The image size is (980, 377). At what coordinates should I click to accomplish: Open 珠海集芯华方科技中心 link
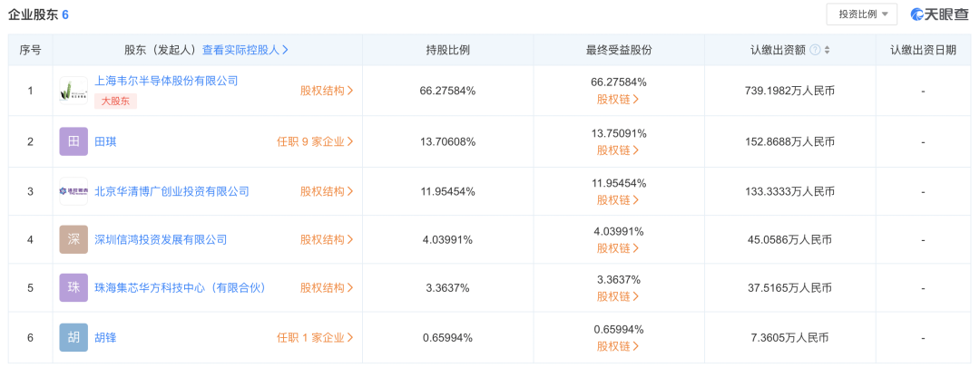pos(180,288)
